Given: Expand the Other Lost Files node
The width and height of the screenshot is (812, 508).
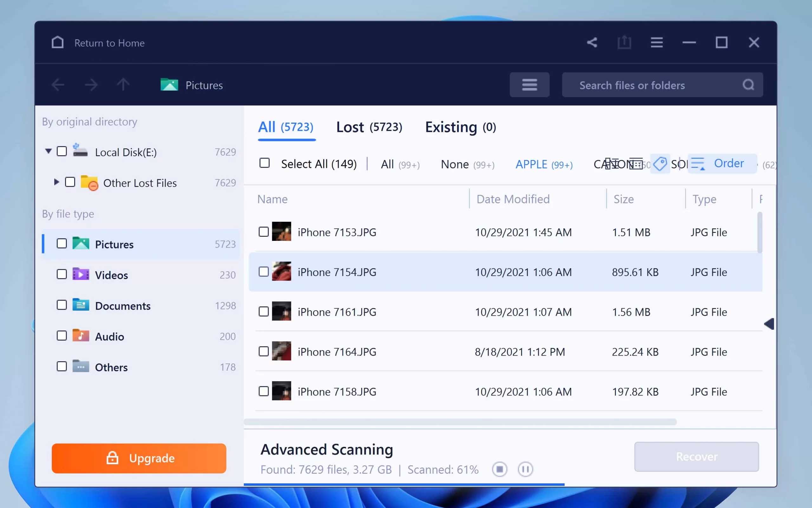Looking at the screenshot, I should pos(56,182).
